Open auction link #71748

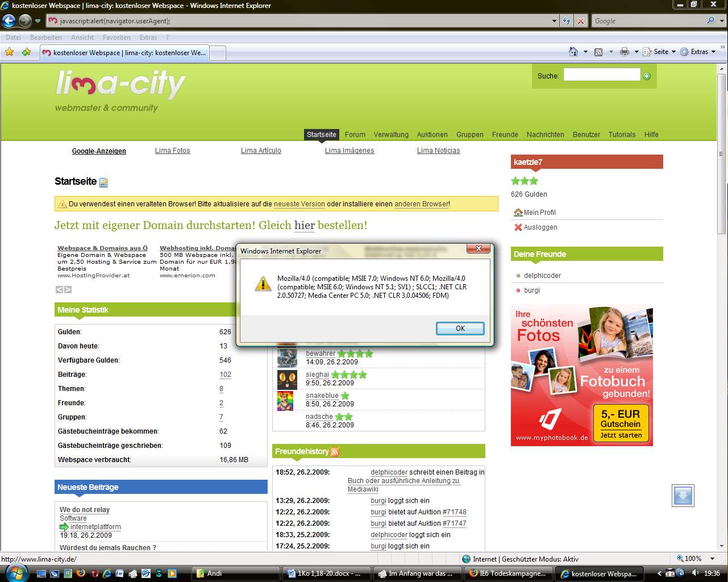[454, 512]
